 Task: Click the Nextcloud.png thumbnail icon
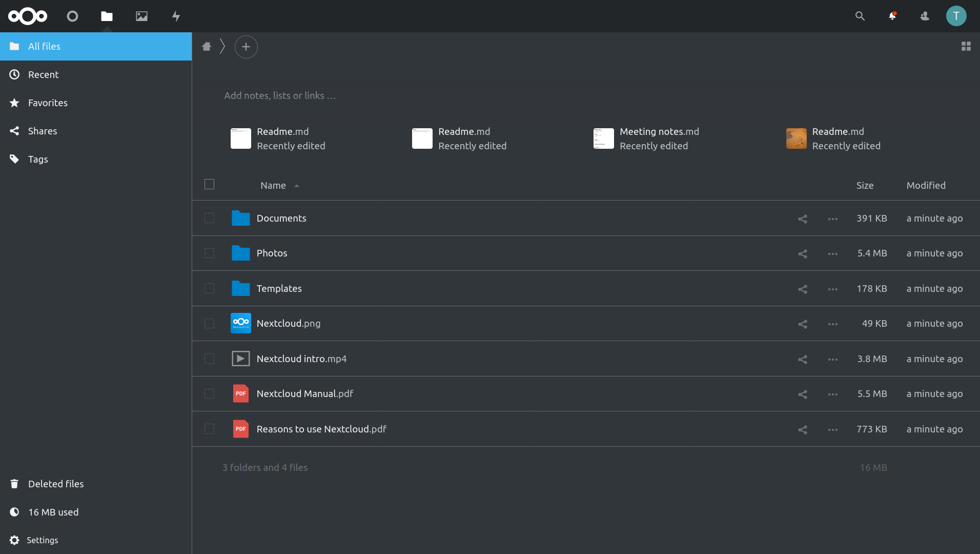(x=240, y=323)
